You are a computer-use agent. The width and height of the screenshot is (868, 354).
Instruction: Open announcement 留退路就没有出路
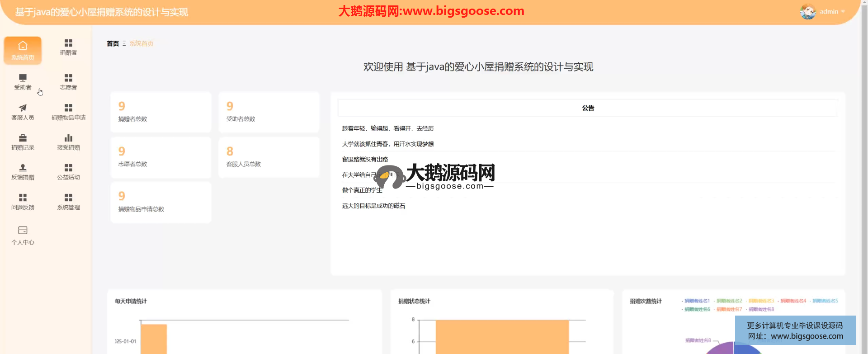365,160
